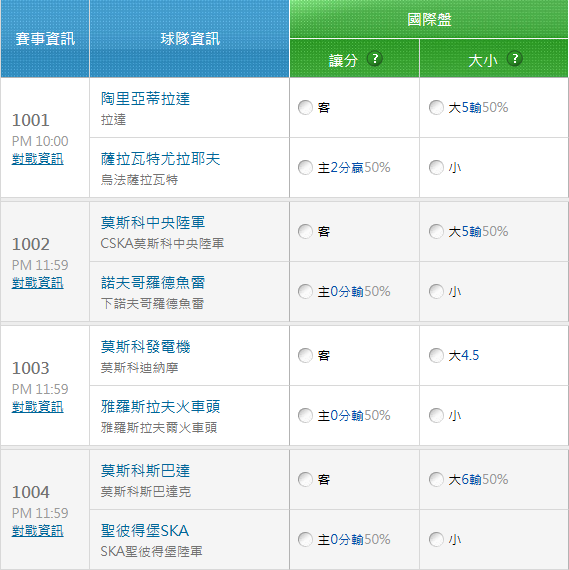Click team name 薩拉瓦特尤拉耶夫
569x570 pixels.
160,159
